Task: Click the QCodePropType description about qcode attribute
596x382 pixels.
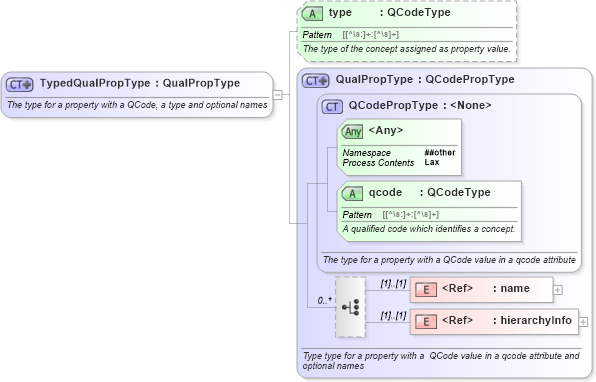Action: pyautogui.click(x=449, y=260)
